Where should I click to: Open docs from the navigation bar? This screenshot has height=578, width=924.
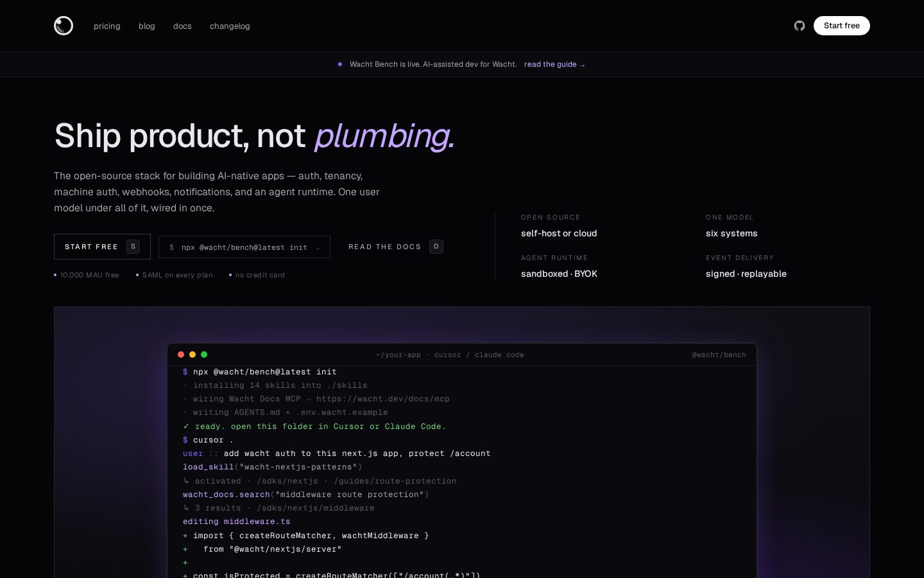click(x=182, y=26)
